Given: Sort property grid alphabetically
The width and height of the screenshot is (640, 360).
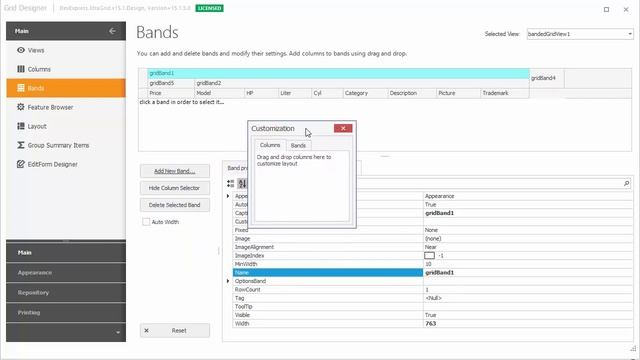Looking at the screenshot, I should coord(242,184).
